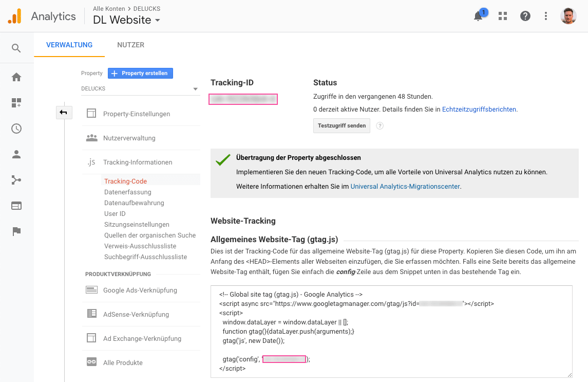Open Verweis-Ausschlussliste item

[140, 246]
